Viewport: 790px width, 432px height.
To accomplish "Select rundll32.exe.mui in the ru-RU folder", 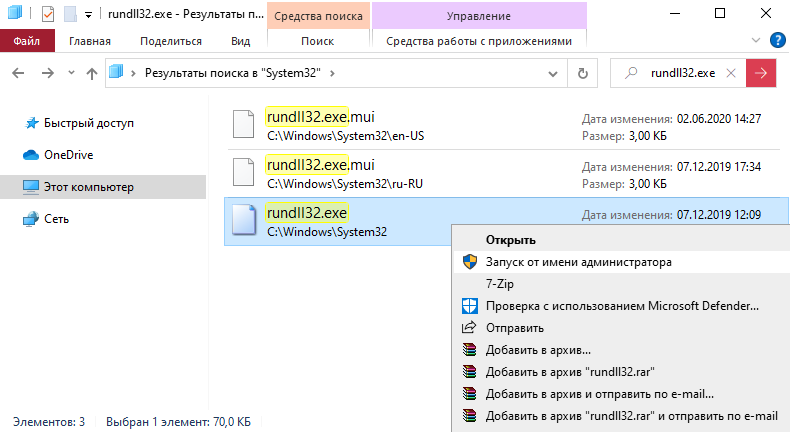I will [x=503, y=173].
